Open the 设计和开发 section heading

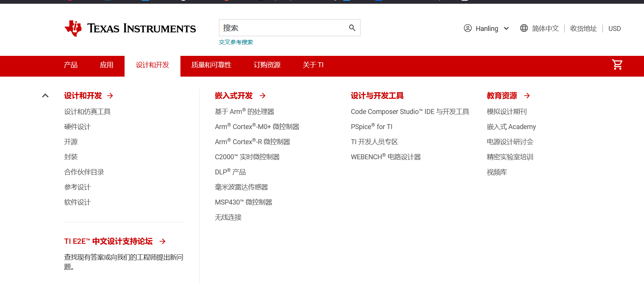point(83,96)
